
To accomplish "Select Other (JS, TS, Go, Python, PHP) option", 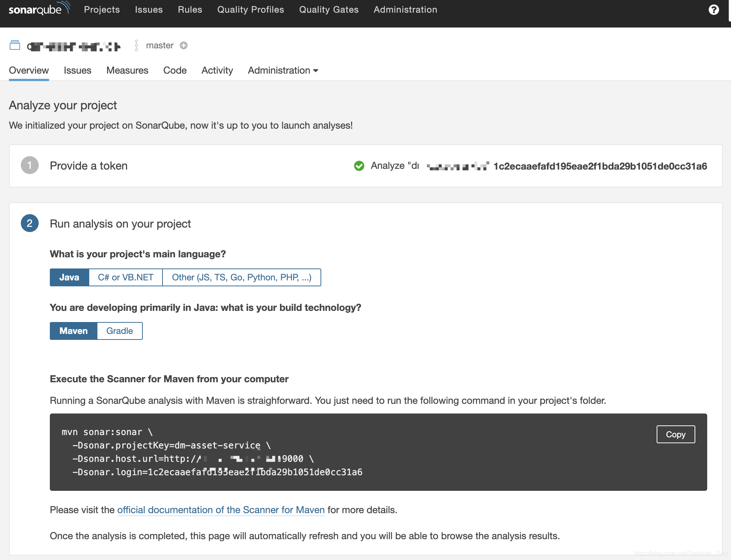I will (241, 277).
